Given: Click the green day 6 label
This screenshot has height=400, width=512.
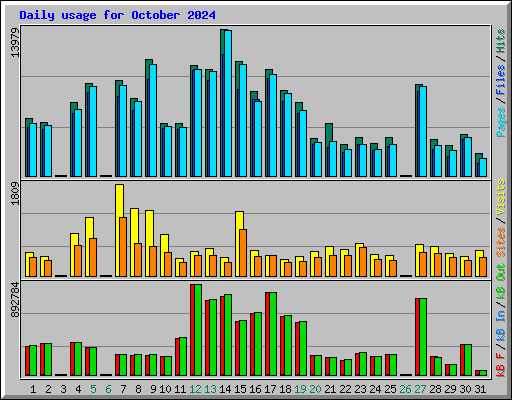Looking at the screenshot, I should [108, 389].
